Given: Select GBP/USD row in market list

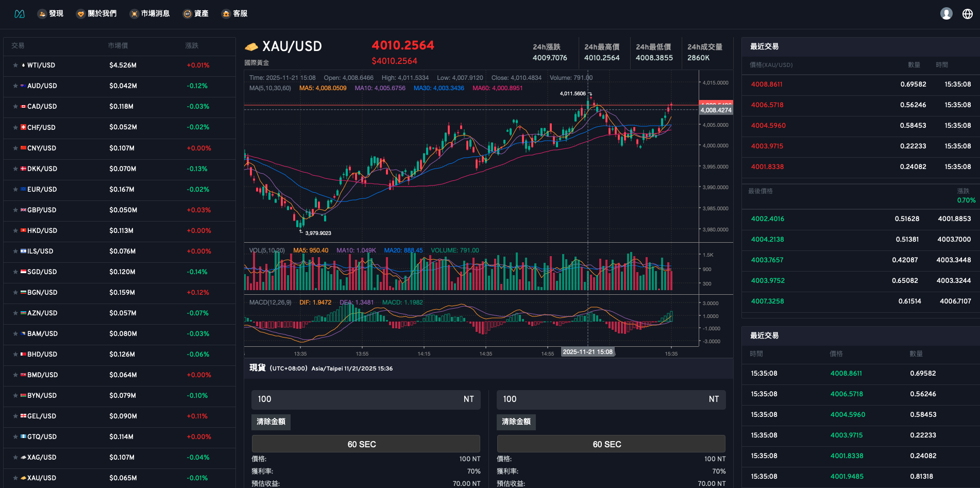Looking at the screenshot, I should tap(119, 210).
